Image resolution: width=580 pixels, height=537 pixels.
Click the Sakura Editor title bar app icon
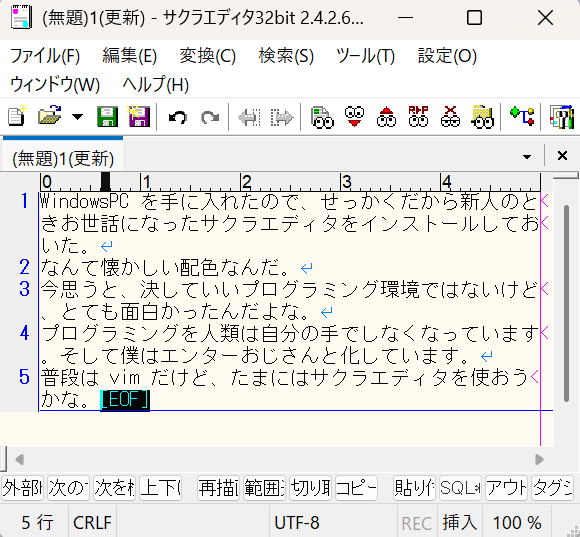coord(21,17)
